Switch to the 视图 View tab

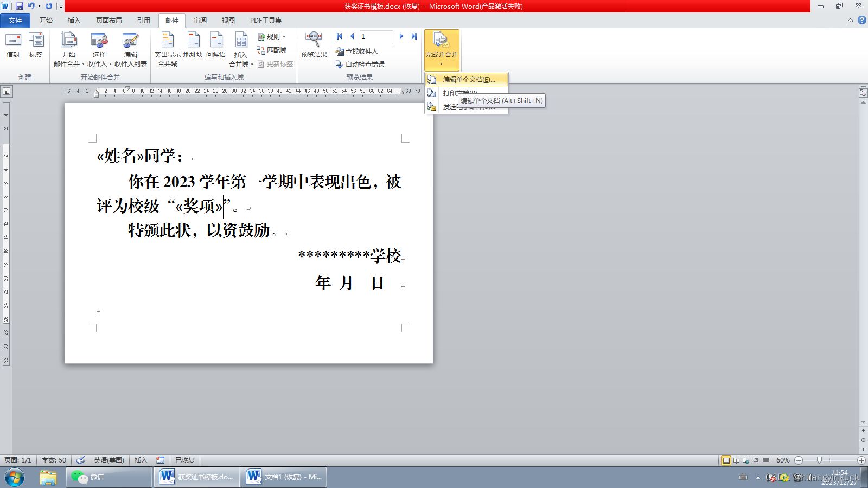(x=228, y=21)
